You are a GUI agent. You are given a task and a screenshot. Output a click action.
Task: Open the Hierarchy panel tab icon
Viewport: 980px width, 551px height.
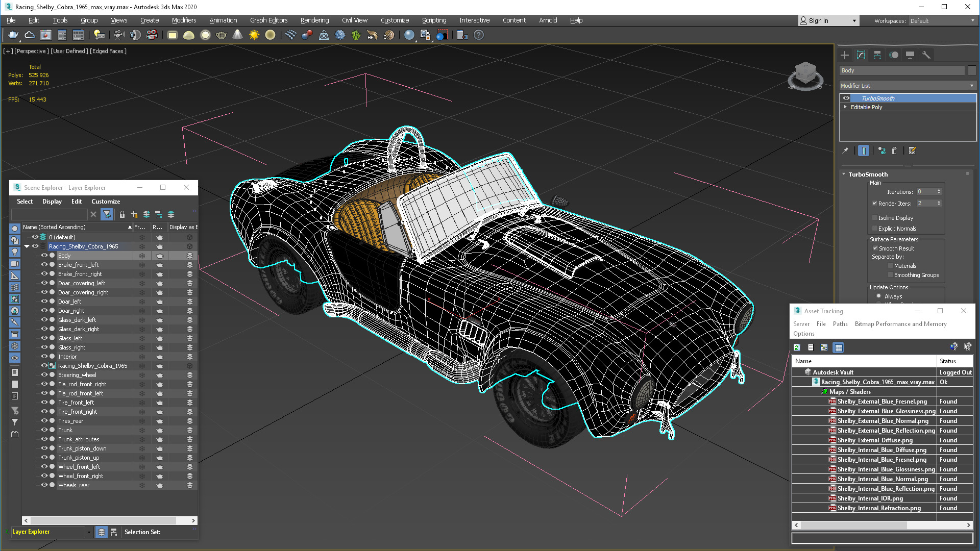[877, 55]
